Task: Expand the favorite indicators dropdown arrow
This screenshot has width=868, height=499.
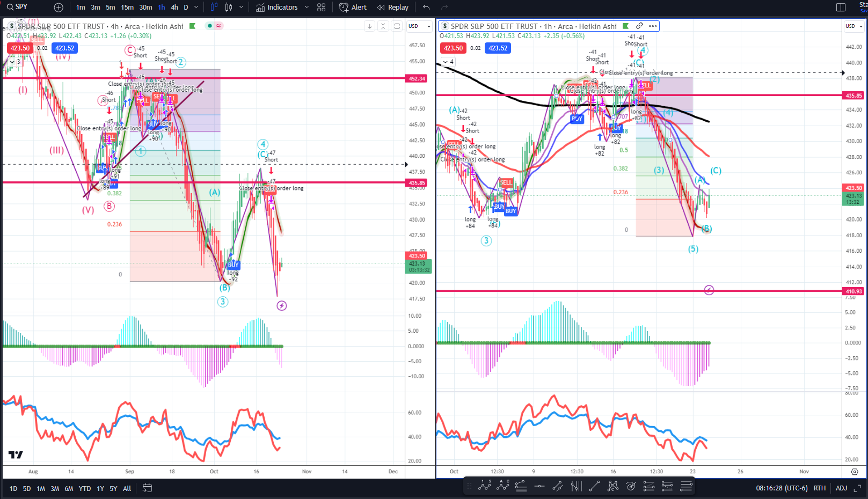Action: click(x=307, y=8)
